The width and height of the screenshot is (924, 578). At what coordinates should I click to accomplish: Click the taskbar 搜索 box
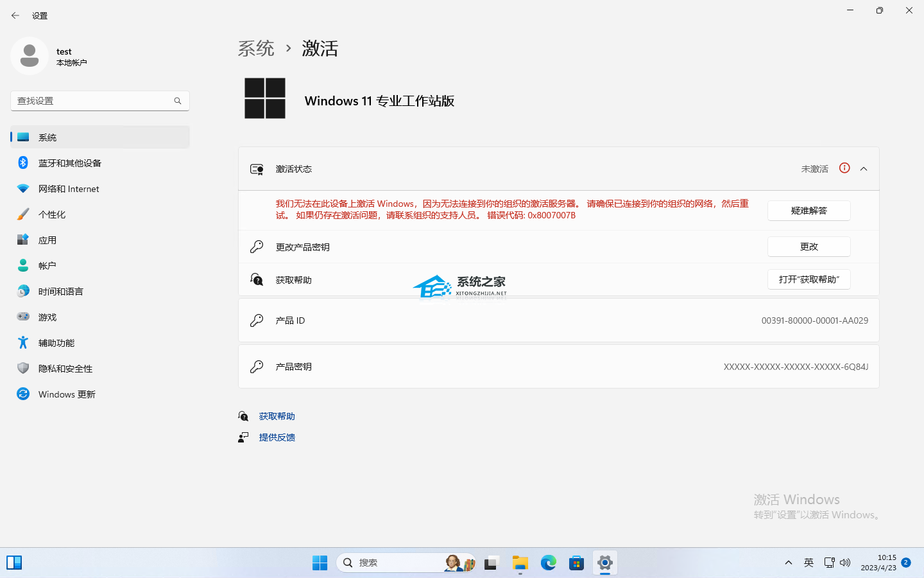tap(406, 563)
